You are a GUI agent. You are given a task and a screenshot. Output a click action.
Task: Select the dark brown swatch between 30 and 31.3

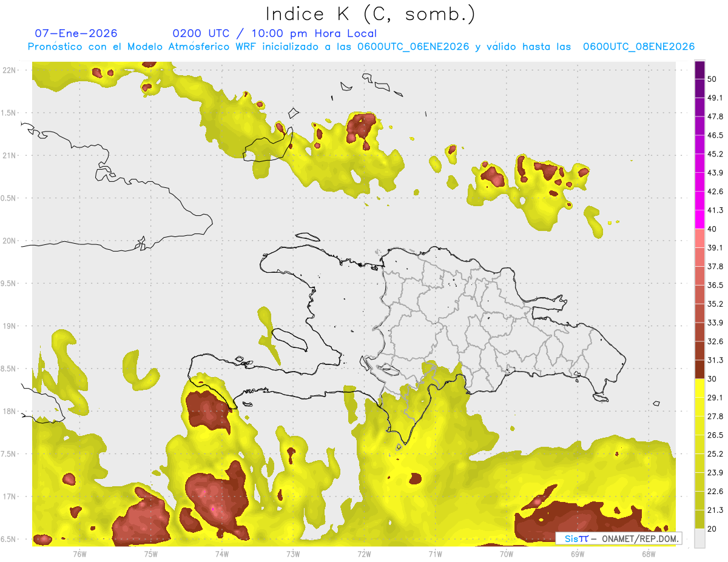(699, 370)
